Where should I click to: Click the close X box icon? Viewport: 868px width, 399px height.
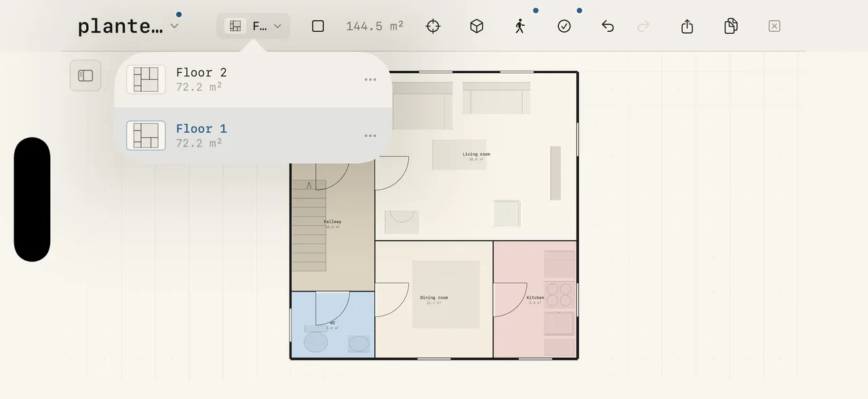774,26
